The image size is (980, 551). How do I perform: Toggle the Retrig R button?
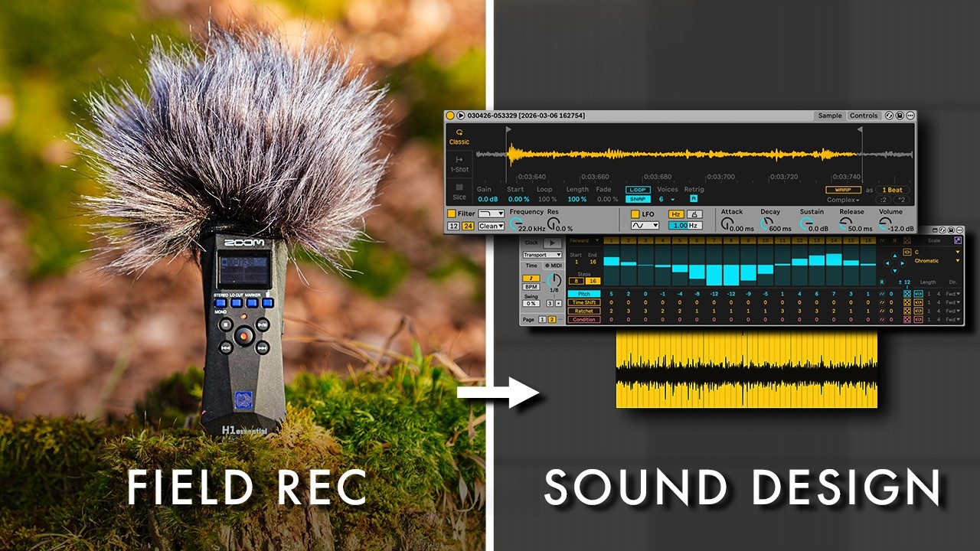point(694,199)
